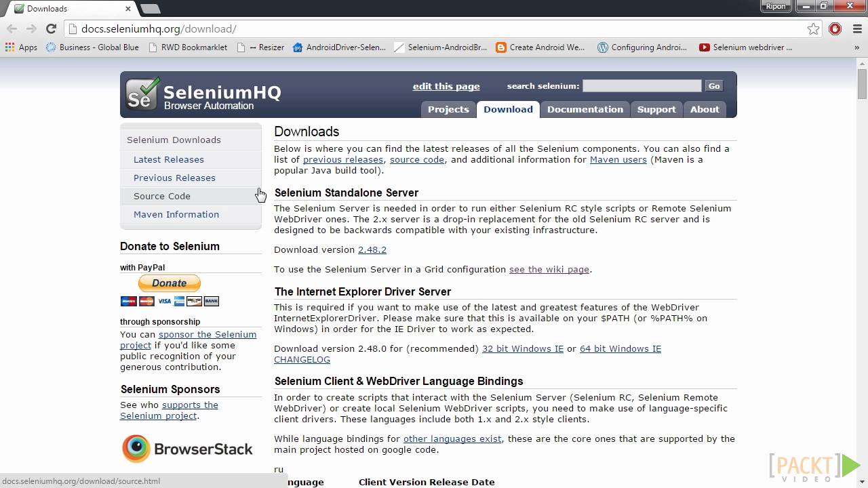Click the Selenium Standalone Server heading
Viewport: 868px width, 488px height.
tap(347, 192)
